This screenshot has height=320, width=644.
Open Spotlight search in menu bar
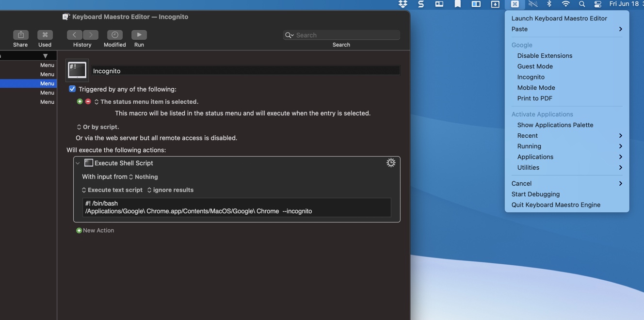pos(581,4)
